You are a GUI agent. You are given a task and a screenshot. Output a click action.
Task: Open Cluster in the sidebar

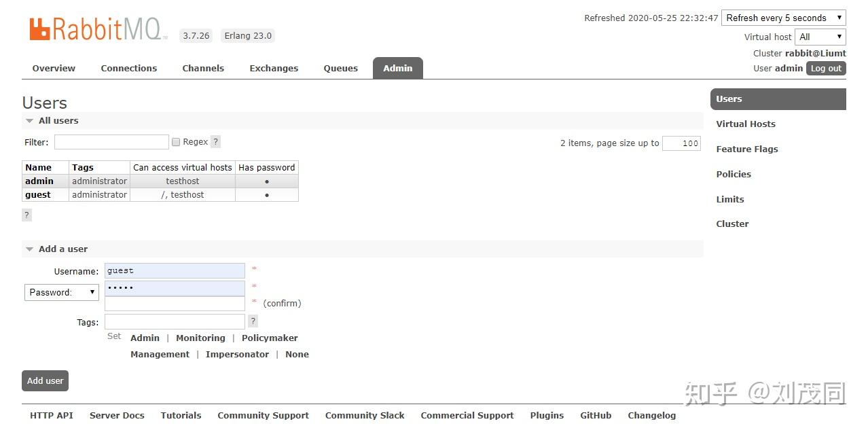pos(732,224)
